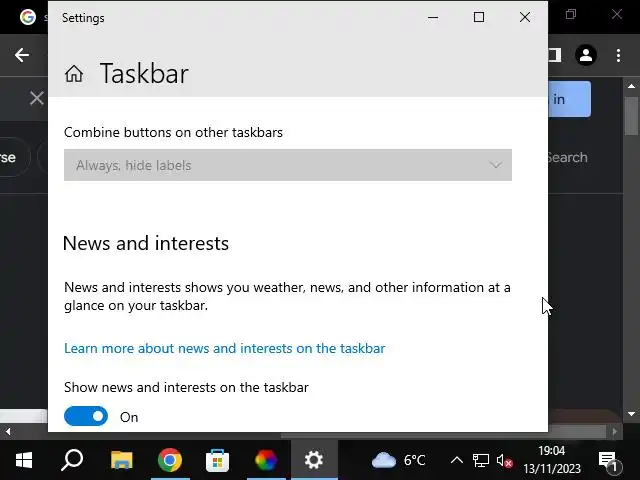Screen dimensions: 640x480
Task: Click Chrome vertical scrollbar down arrow
Action: coord(631,414)
